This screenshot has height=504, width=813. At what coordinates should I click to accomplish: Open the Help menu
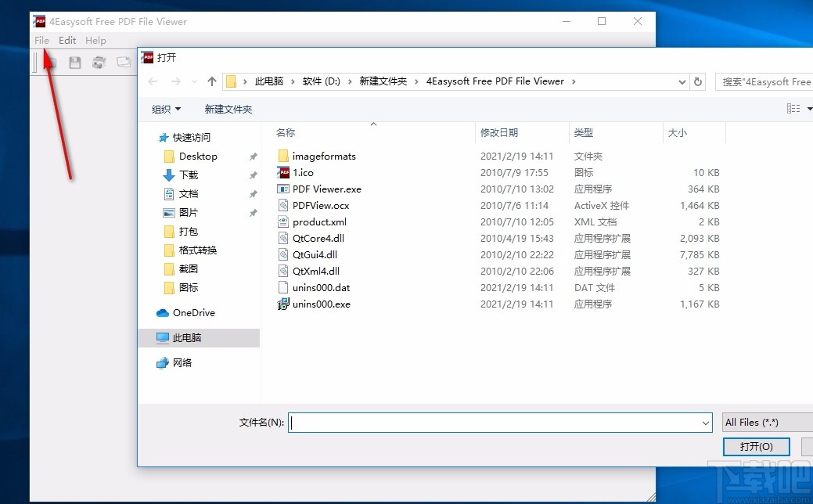[95, 40]
